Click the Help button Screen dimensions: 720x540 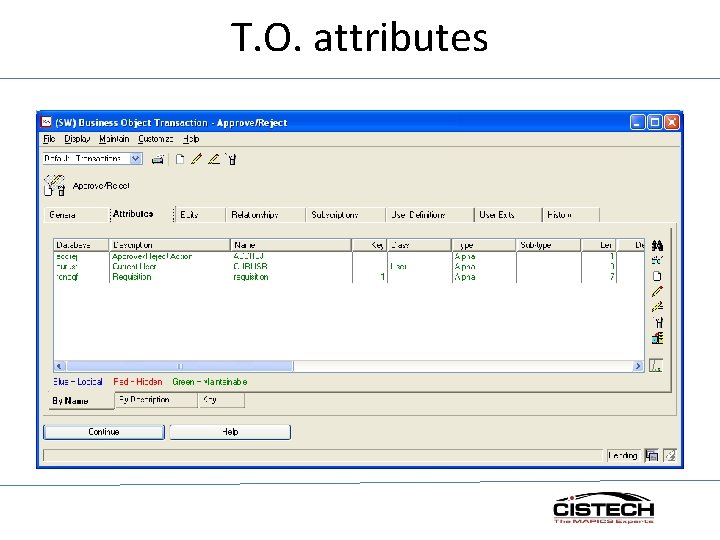pos(230,432)
